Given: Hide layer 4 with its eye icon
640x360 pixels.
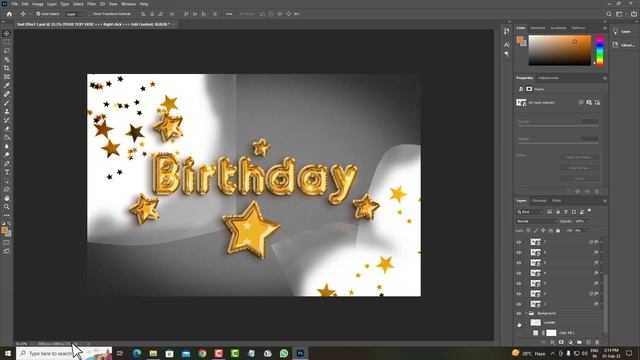Looking at the screenshot, I should click(x=519, y=273).
